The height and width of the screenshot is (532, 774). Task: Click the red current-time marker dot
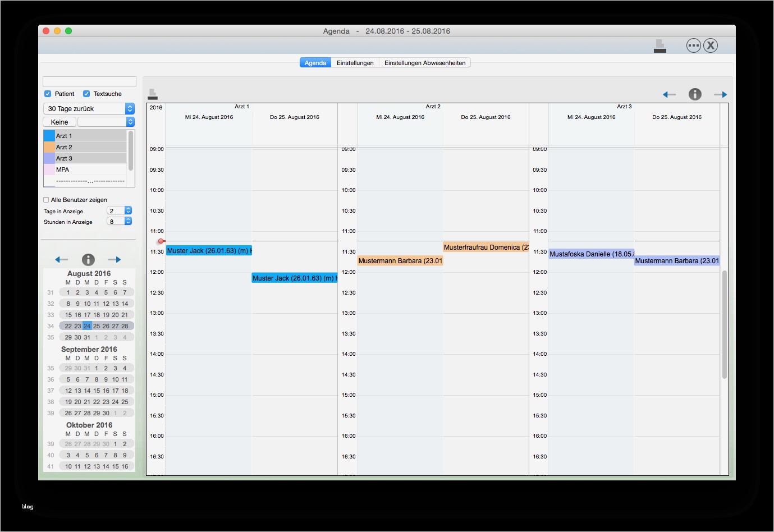click(161, 241)
